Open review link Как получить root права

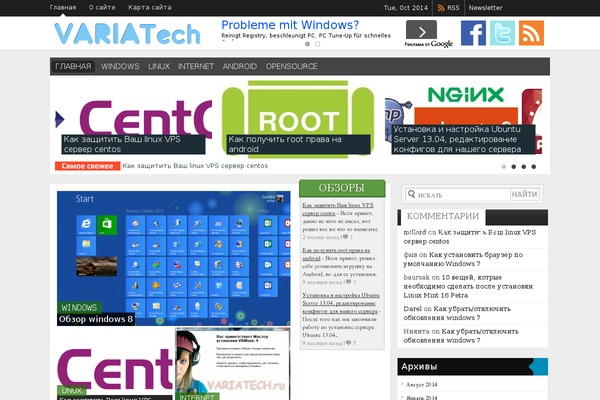(336, 254)
